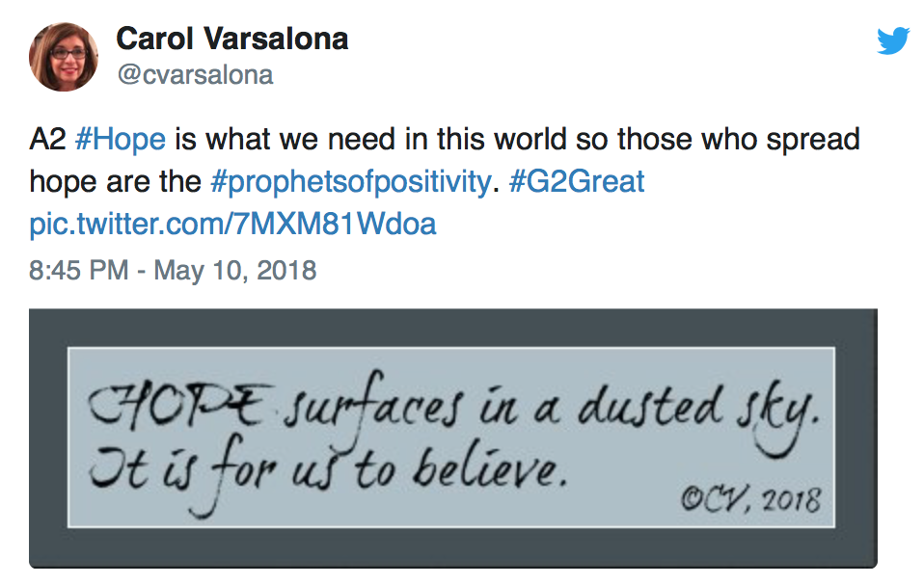Click the tweet text 'hope are the'
Screen dimensions: 924x584
click(x=116, y=182)
